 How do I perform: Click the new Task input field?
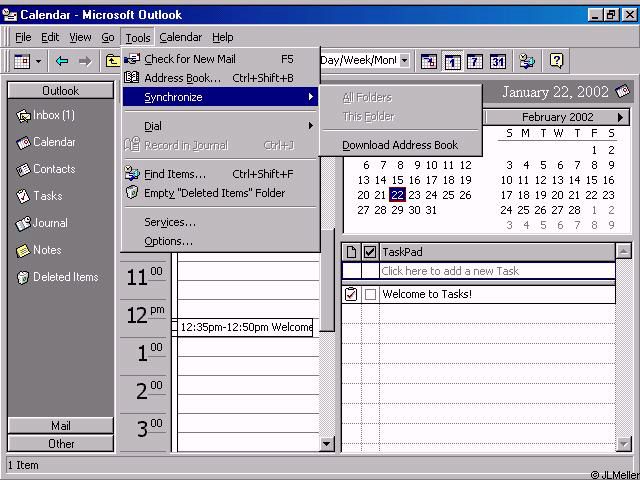[497, 271]
